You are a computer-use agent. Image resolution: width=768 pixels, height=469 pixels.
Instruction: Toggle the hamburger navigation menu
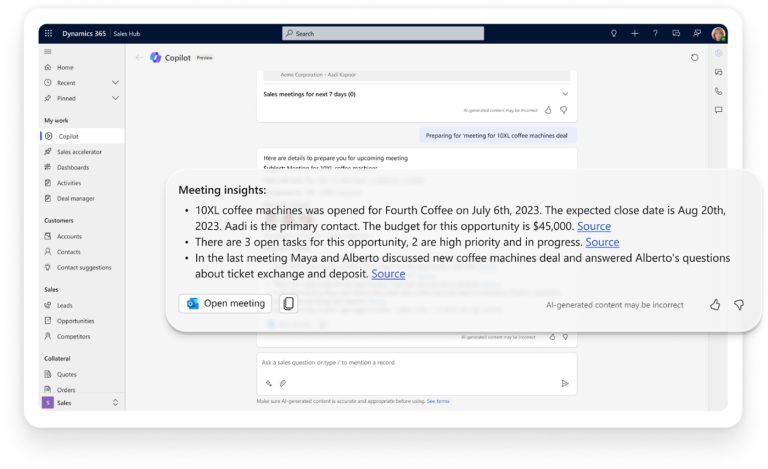[48, 51]
